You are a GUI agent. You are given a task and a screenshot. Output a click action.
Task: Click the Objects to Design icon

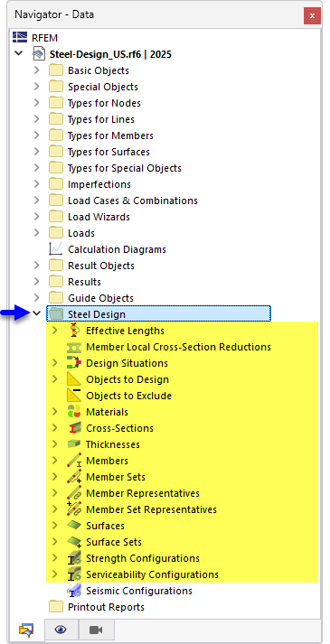[74, 379]
